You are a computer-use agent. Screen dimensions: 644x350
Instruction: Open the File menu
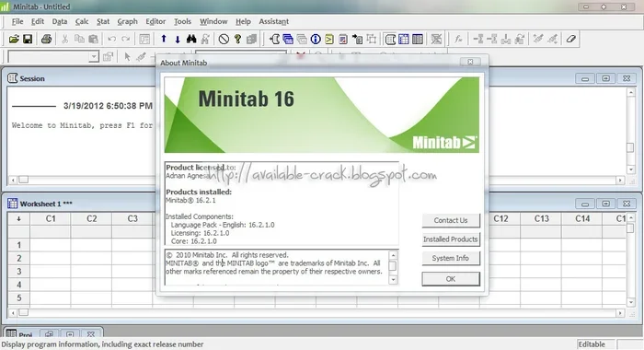tap(17, 21)
